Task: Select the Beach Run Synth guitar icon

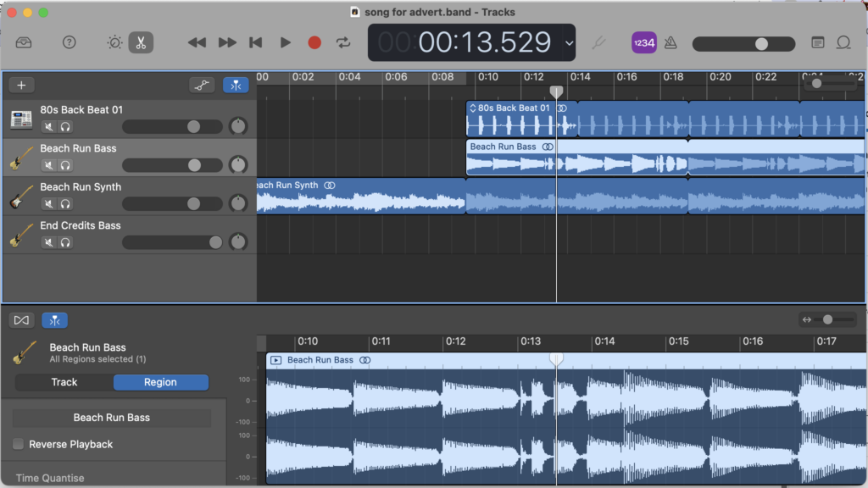Action: coord(21,197)
